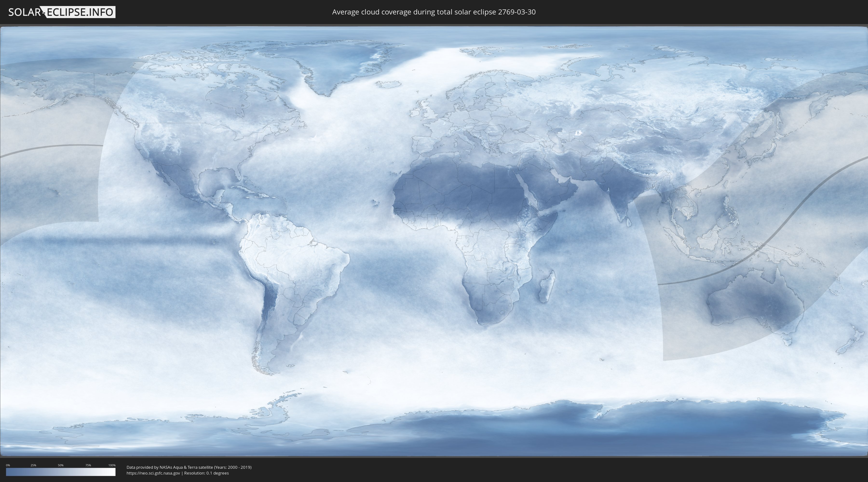Click the 'Data provided by NASAs Aqua & Terra satellite' text
Image resolution: width=868 pixels, height=482 pixels.
coord(170,467)
